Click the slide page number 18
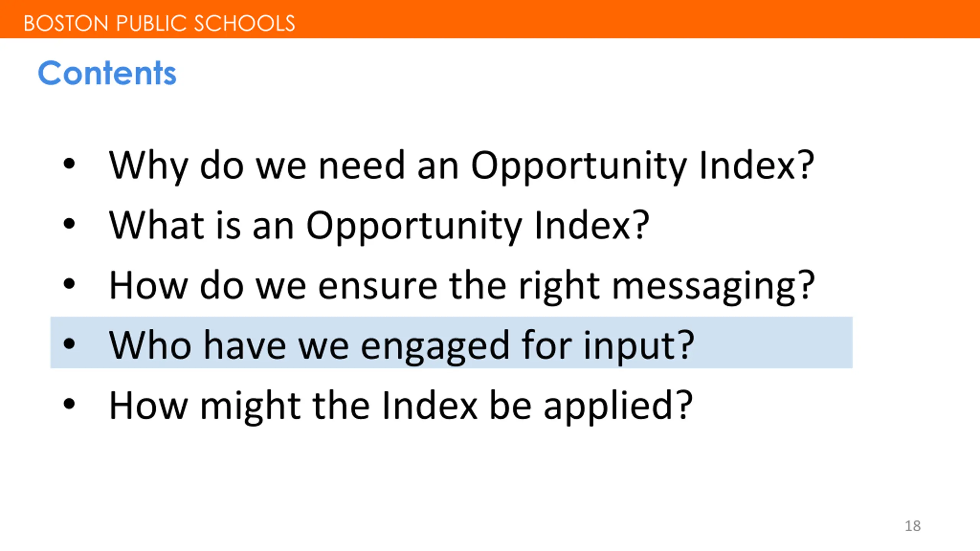 pyautogui.click(x=913, y=526)
